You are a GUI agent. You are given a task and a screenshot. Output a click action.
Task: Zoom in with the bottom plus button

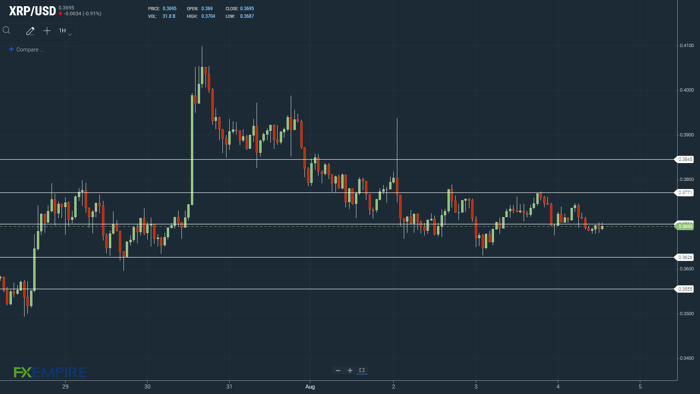pyautogui.click(x=350, y=370)
